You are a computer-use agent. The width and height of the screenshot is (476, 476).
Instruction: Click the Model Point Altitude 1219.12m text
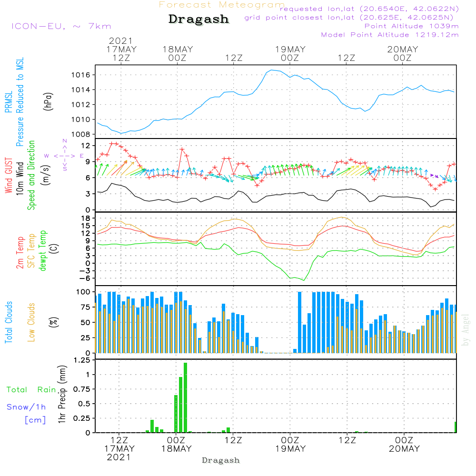tap(390, 35)
